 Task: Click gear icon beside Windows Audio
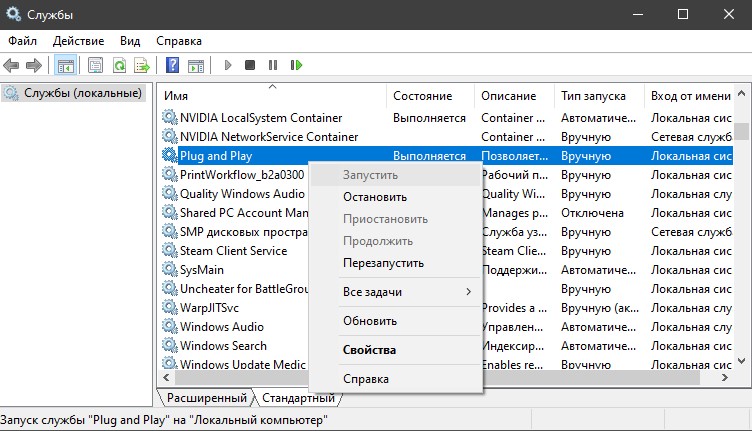[169, 326]
